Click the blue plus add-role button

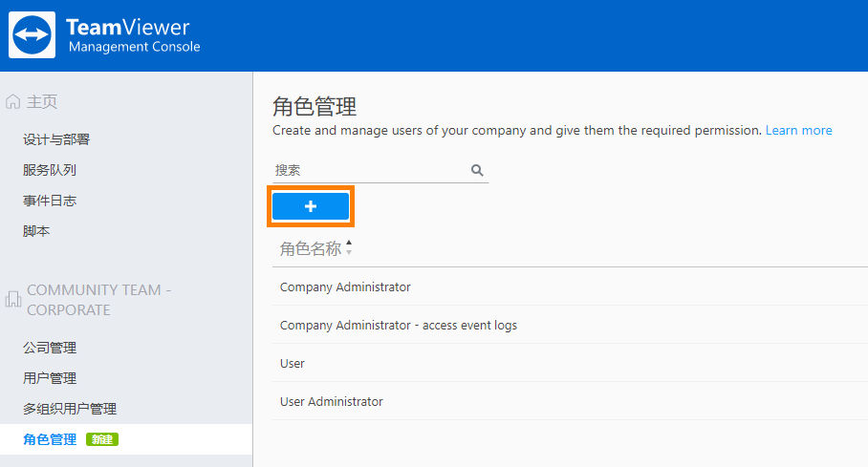pyautogui.click(x=311, y=206)
